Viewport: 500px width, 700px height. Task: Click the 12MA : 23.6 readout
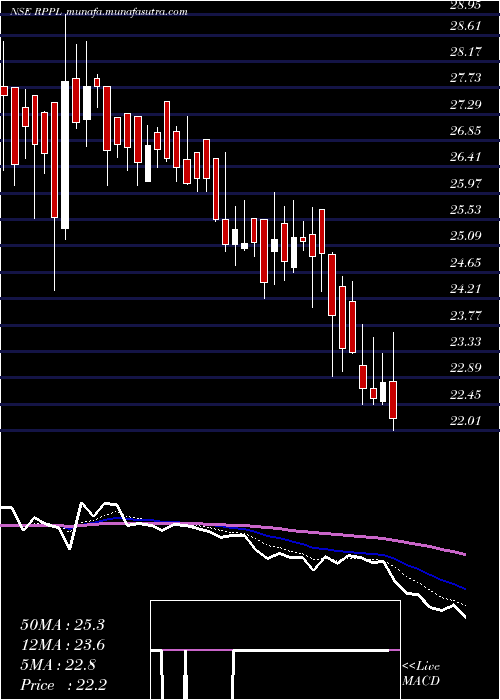[x=62, y=645]
